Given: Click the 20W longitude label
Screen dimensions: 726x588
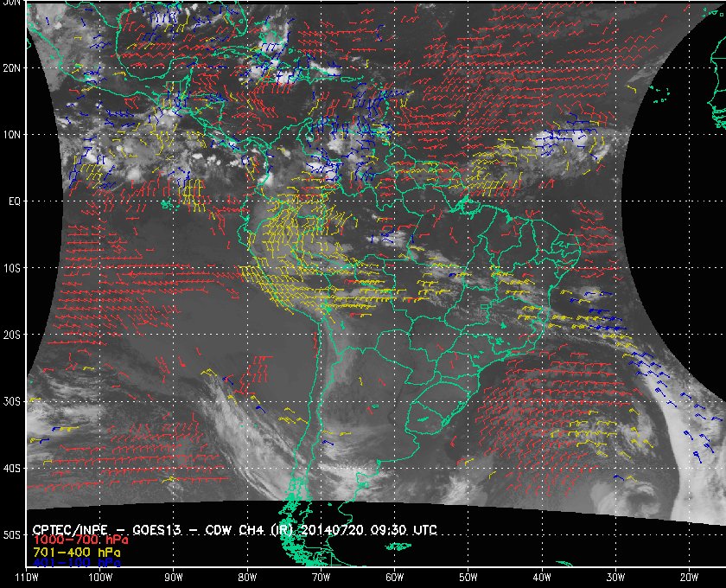Looking at the screenshot, I should pyautogui.click(x=689, y=578).
